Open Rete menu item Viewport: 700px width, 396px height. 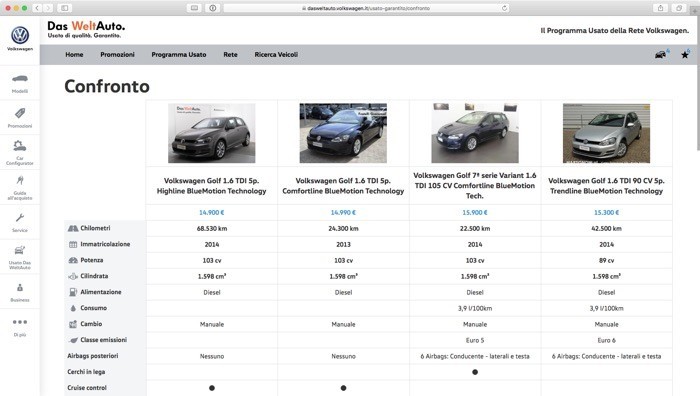pos(230,54)
